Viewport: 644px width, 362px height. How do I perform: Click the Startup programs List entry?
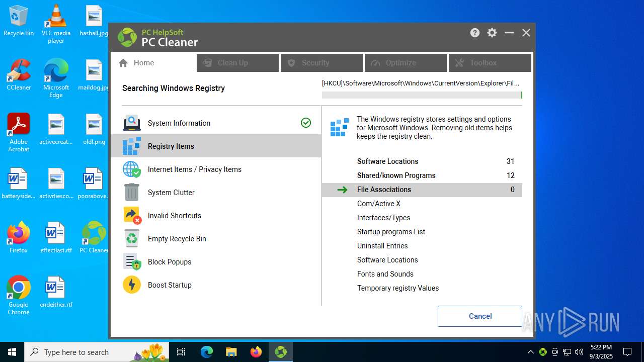click(422, 232)
